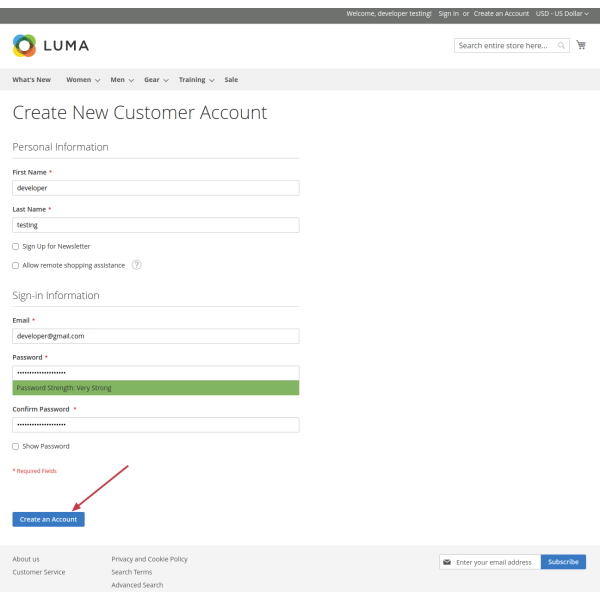600x600 pixels.
Task: Click the Email input field
Action: click(x=155, y=336)
